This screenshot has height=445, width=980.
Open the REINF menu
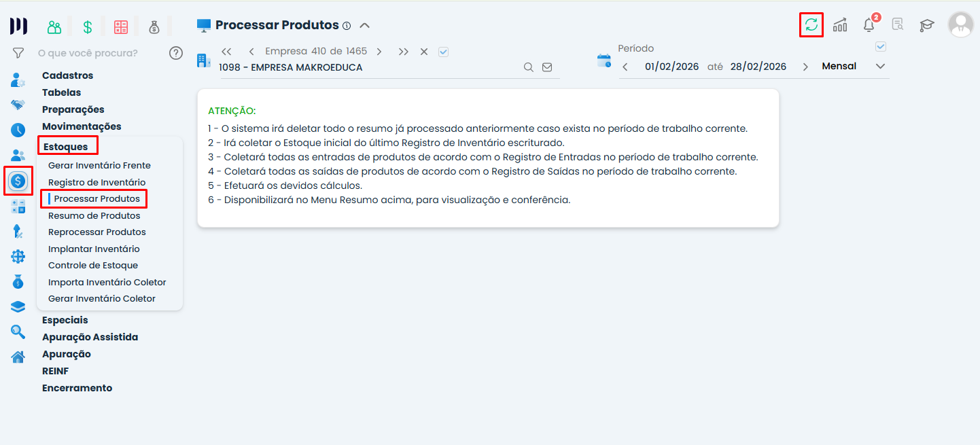(x=56, y=371)
